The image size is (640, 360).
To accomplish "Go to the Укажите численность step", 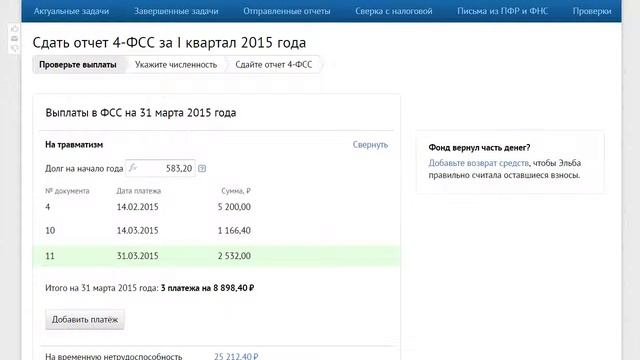I will (176, 64).
